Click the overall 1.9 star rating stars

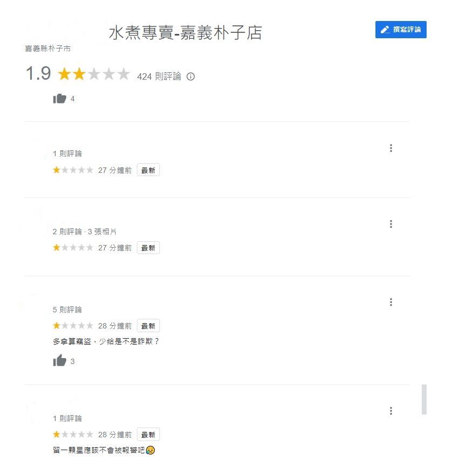click(94, 74)
